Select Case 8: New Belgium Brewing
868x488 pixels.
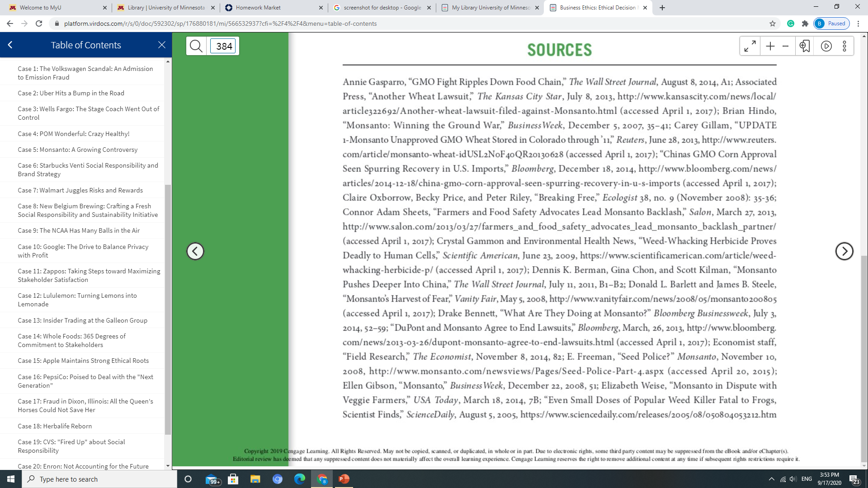pos(88,210)
